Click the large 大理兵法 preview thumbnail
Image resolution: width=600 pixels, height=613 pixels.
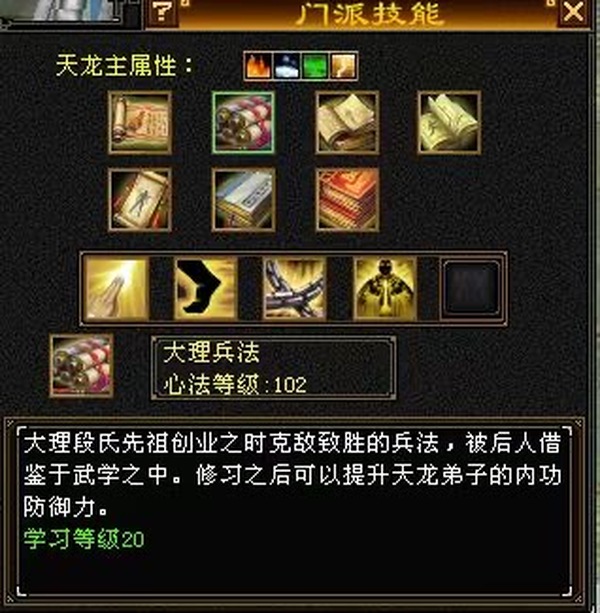click(x=82, y=366)
